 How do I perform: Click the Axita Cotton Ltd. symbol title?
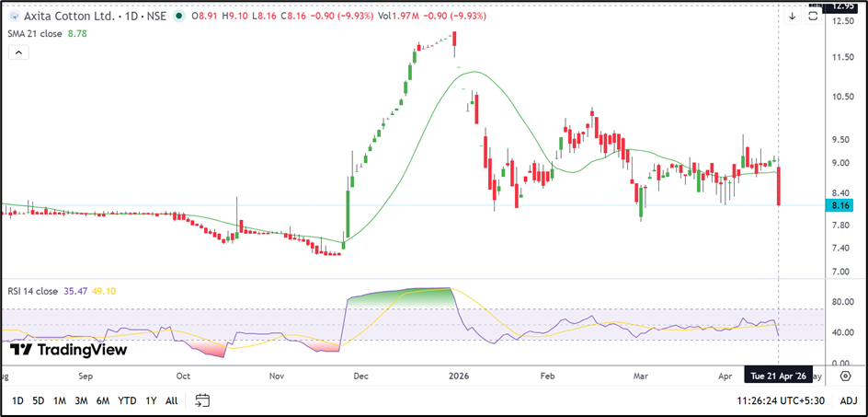[x=71, y=16]
